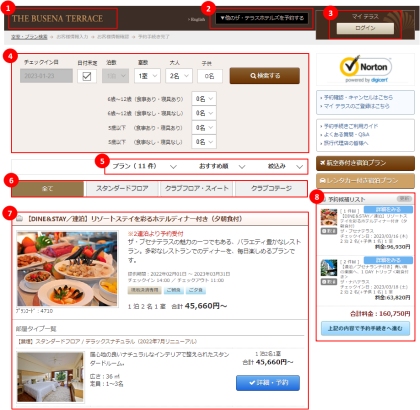Viewport: 420px width, 410px height.
Task: Click the 検索する search button
Action: pyautogui.click(x=265, y=76)
